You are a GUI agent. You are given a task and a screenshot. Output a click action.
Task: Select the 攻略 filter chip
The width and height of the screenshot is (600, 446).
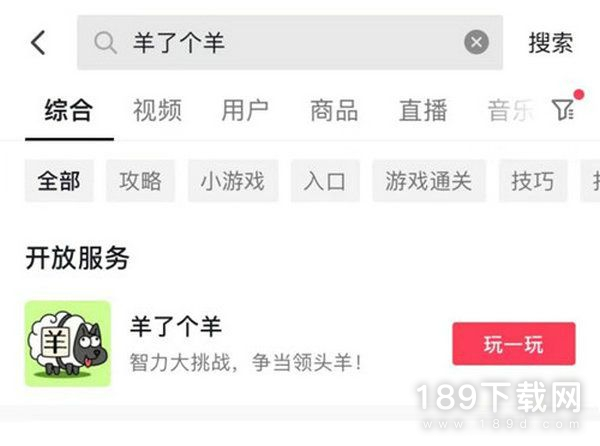(140, 181)
